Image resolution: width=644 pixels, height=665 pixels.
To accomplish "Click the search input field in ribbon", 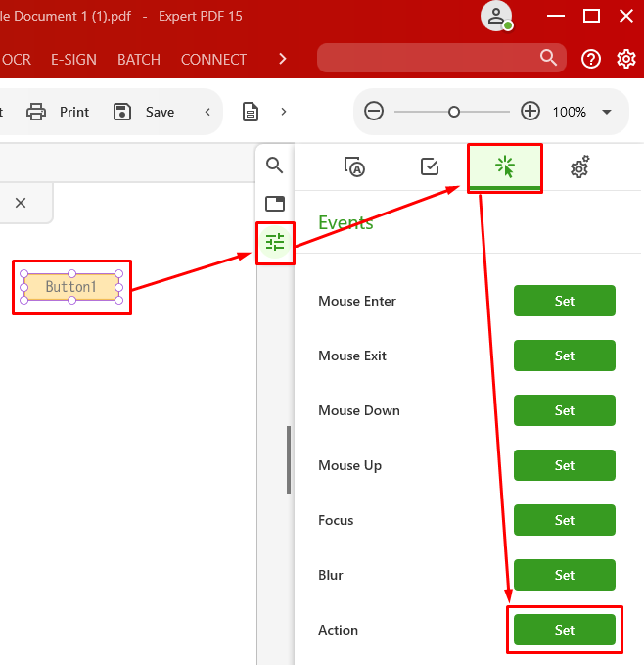I will pos(441,58).
